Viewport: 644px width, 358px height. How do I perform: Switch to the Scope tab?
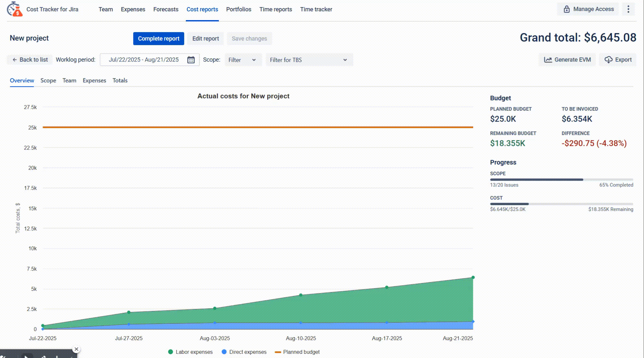pos(48,80)
